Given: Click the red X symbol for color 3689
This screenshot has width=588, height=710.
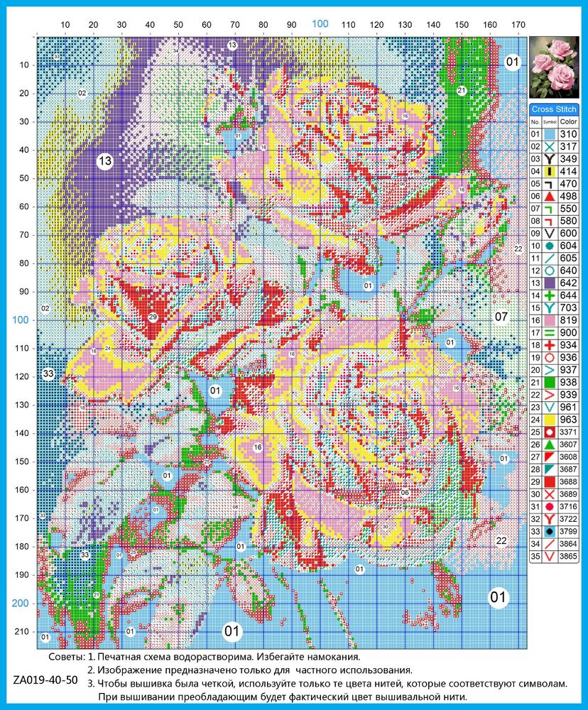Looking at the screenshot, I should tap(549, 494).
